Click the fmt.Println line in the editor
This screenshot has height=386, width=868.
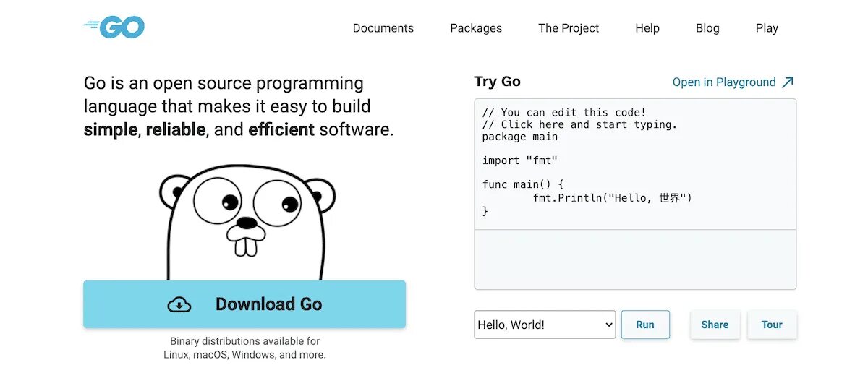click(x=613, y=197)
